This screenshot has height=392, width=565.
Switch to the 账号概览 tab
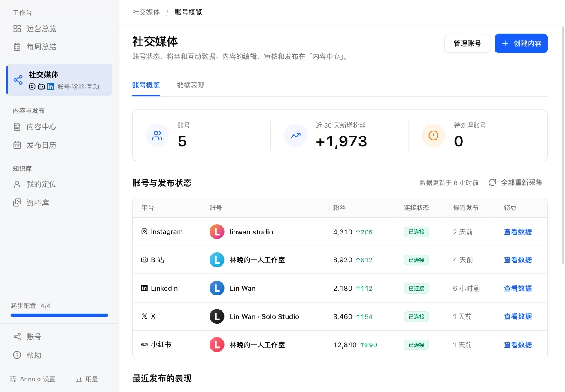[146, 85]
